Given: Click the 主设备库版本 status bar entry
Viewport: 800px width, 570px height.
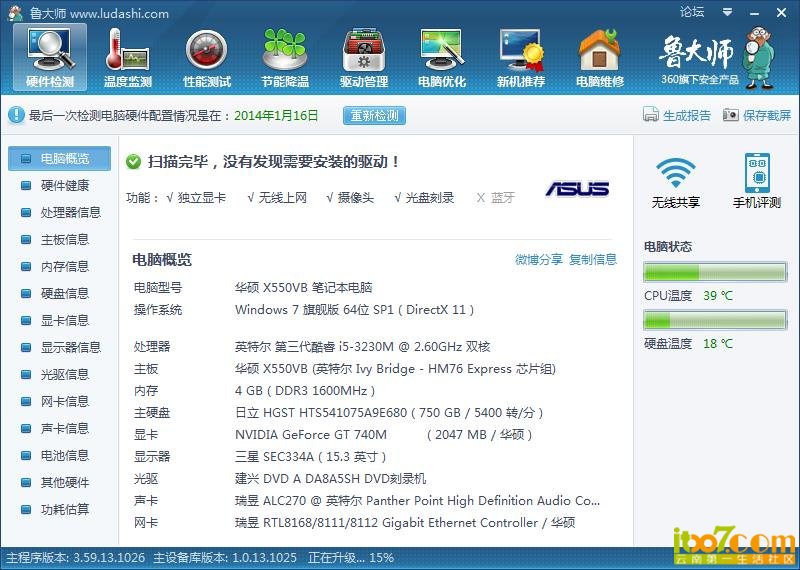Looking at the screenshot, I should [226, 558].
